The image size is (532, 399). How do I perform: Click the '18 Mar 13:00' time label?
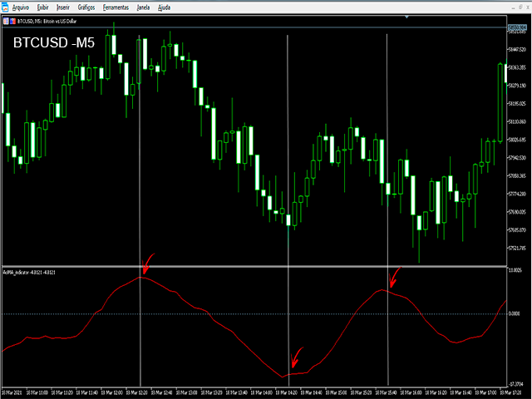coord(186,392)
